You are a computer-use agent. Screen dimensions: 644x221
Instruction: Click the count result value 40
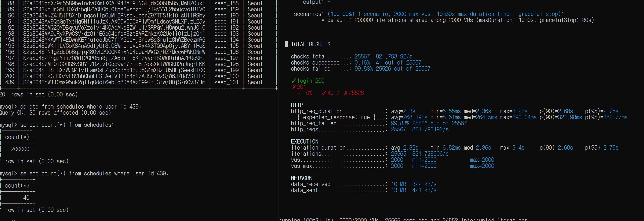pos(26,198)
